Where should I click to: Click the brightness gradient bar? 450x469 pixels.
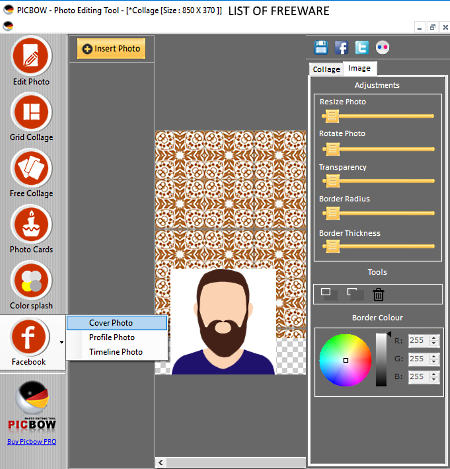381,359
